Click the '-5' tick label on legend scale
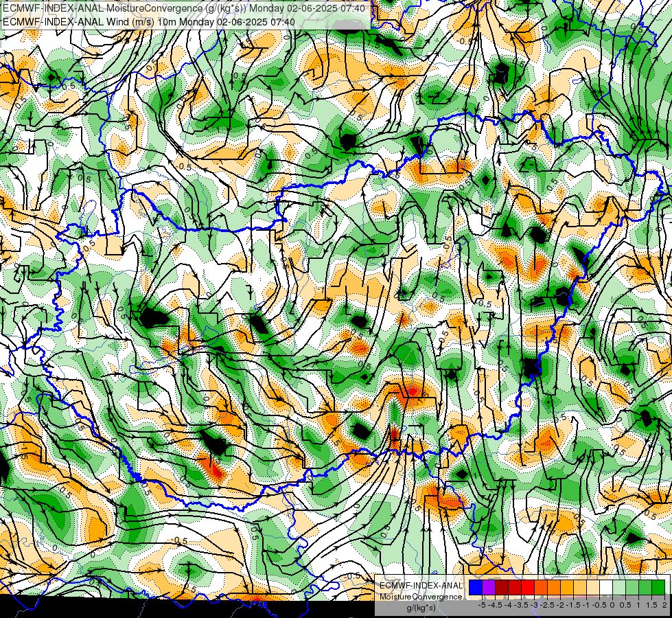 pyautogui.click(x=482, y=605)
